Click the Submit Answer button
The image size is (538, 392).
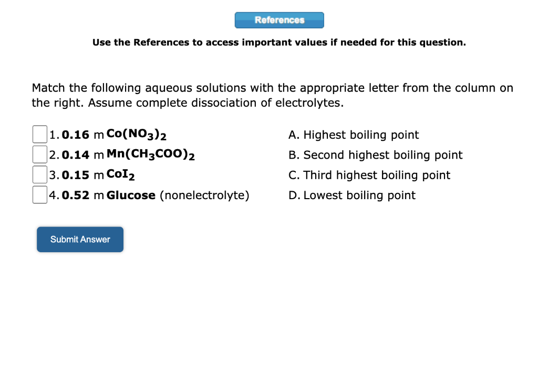click(80, 239)
